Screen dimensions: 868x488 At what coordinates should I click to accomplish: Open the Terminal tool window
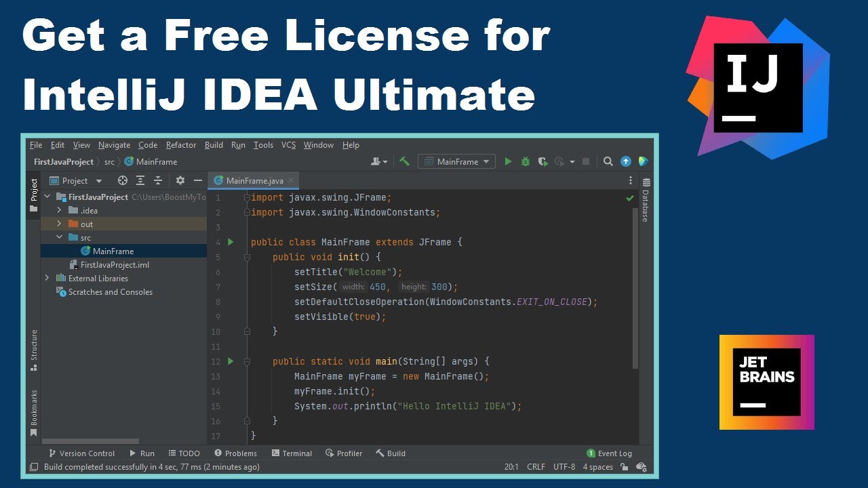coord(292,453)
